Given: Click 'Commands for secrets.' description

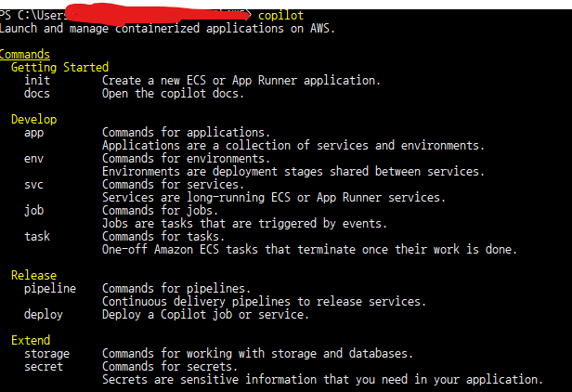Looking at the screenshot, I should pos(170,366).
